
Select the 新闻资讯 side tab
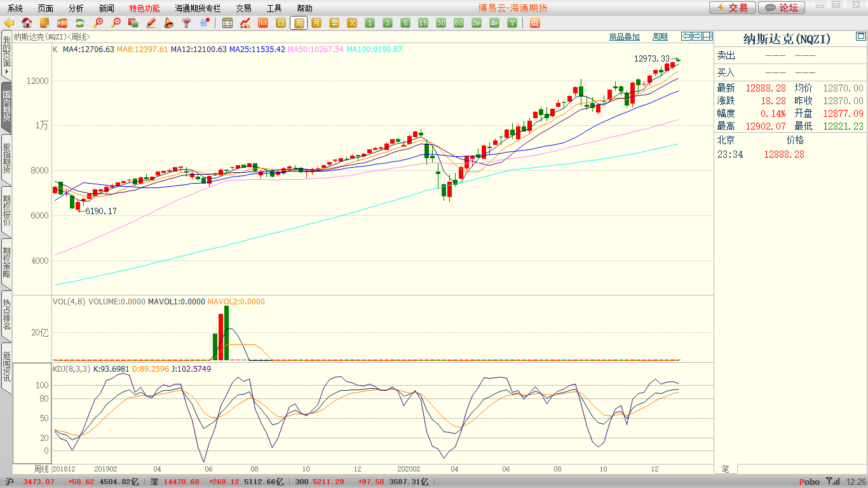tap(6, 367)
